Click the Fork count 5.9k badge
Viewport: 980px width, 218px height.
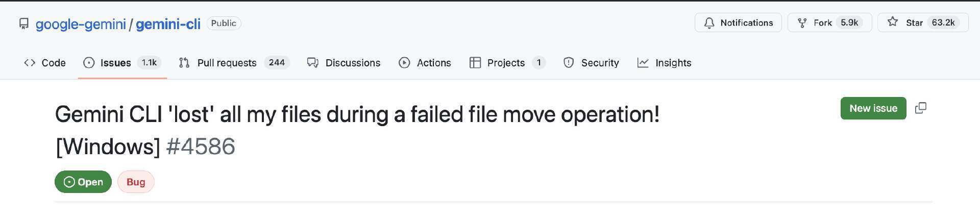coord(850,23)
